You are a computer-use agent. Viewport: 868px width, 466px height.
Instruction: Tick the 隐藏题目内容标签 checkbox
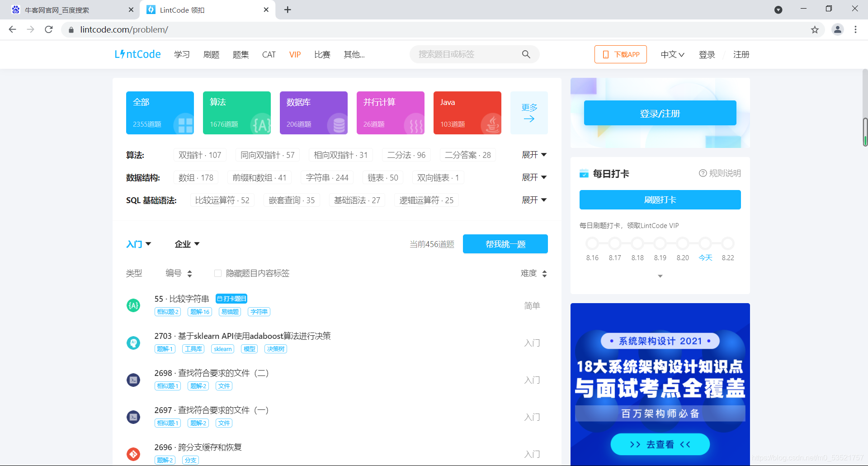pos(218,273)
